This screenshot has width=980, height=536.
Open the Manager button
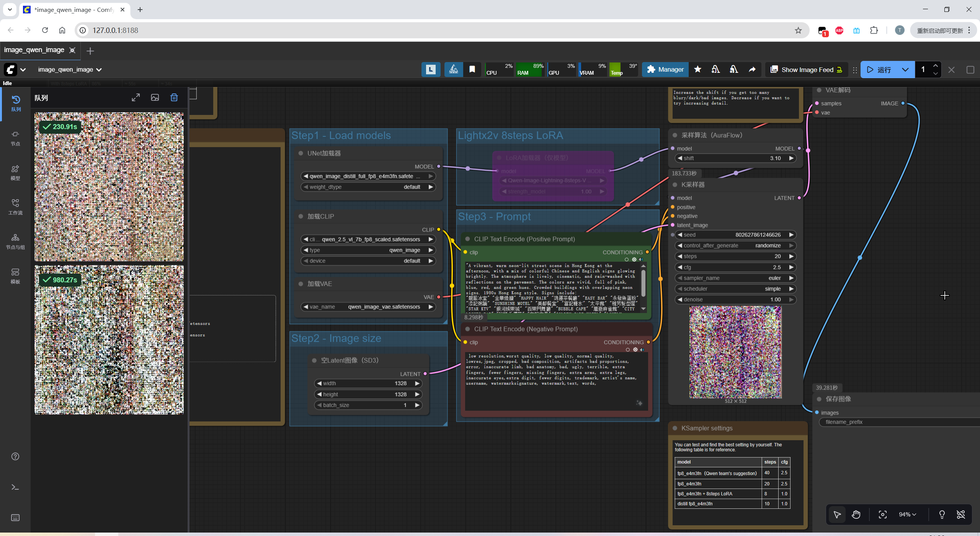point(665,70)
